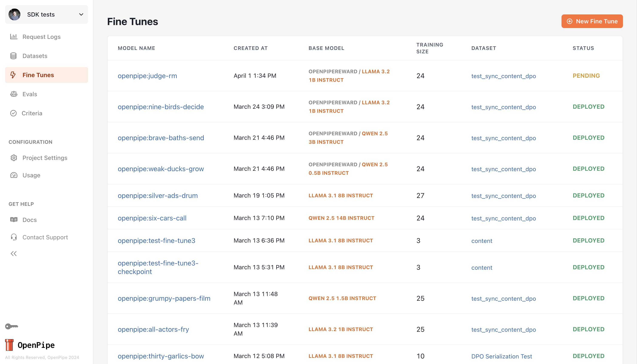Viewport: 637px width, 364px height.
Task: Click the Evals balance scale icon
Action: (x=14, y=94)
